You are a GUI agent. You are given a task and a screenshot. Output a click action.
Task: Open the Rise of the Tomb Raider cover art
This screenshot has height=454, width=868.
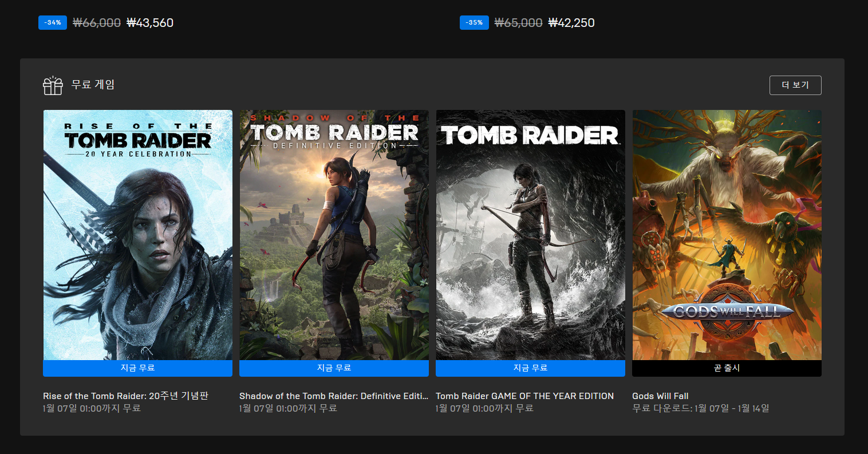pyautogui.click(x=137, y=235)
